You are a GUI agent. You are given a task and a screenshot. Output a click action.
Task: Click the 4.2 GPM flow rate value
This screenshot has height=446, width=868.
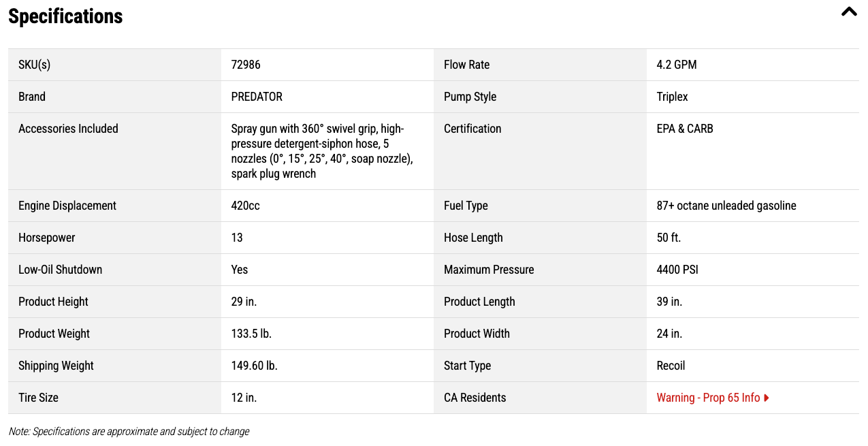(676, 65)
